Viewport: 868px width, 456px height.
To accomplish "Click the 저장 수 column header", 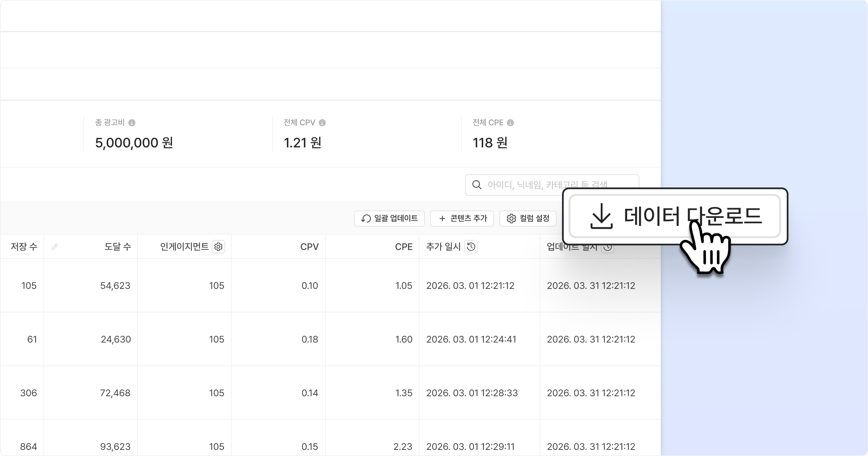I will (x=24, y=247).
